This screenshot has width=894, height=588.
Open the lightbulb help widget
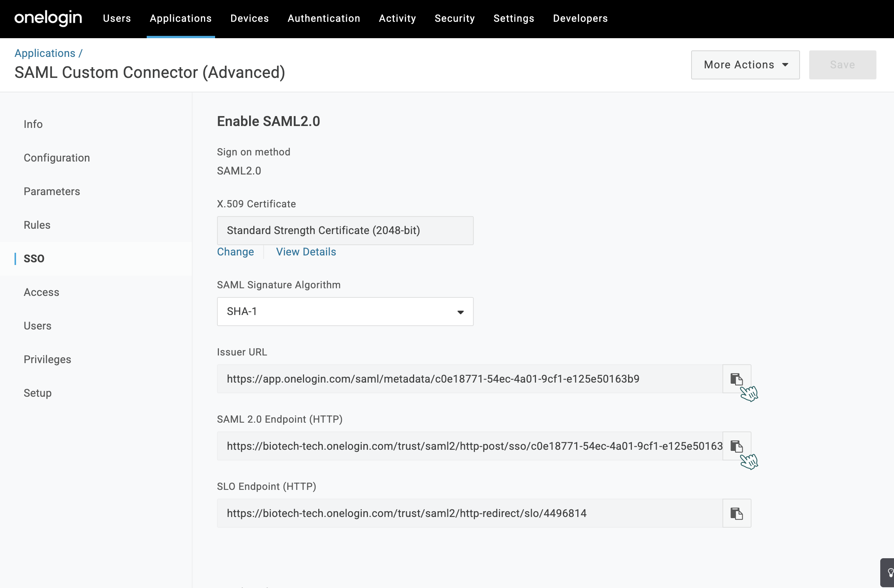pyautogui.click(x=888, y=573)
